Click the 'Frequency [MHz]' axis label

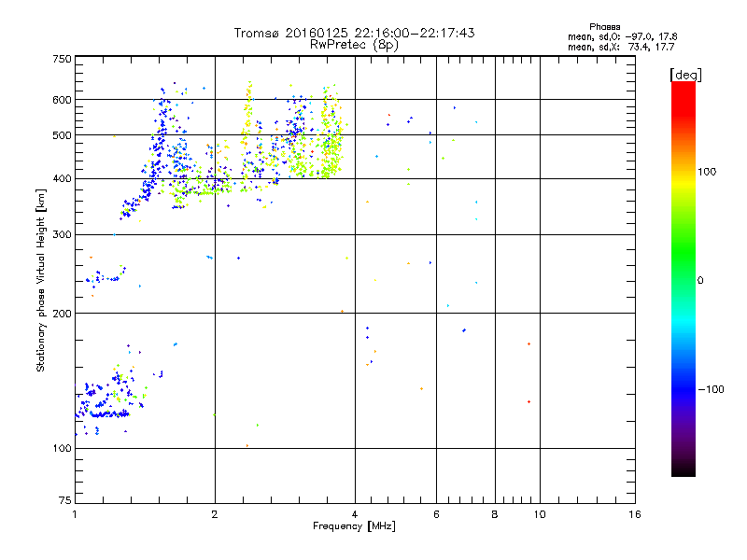(x=354, y=526)
